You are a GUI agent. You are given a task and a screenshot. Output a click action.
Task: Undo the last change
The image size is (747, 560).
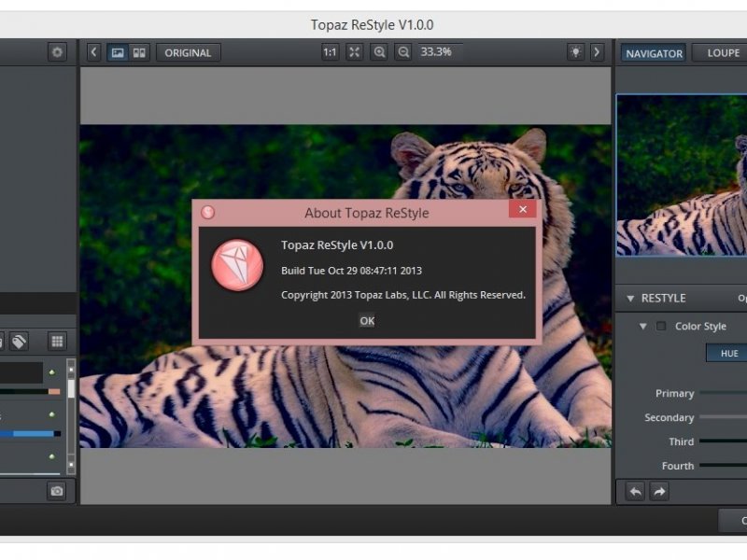click(636, 492)
